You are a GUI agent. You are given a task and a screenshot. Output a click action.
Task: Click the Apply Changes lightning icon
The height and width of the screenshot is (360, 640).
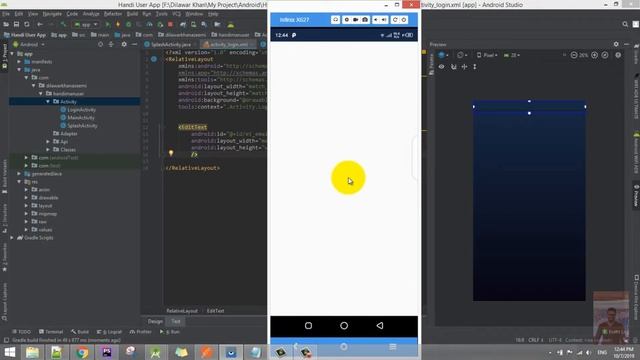pyautogui.click(x=118, y=24)
